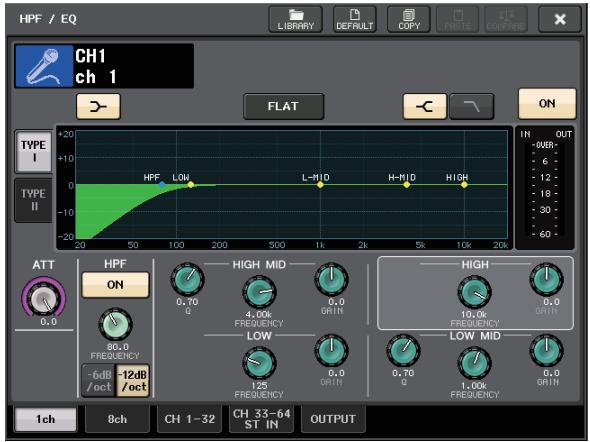Select the -12dB/oct slope

coord(133,381)
